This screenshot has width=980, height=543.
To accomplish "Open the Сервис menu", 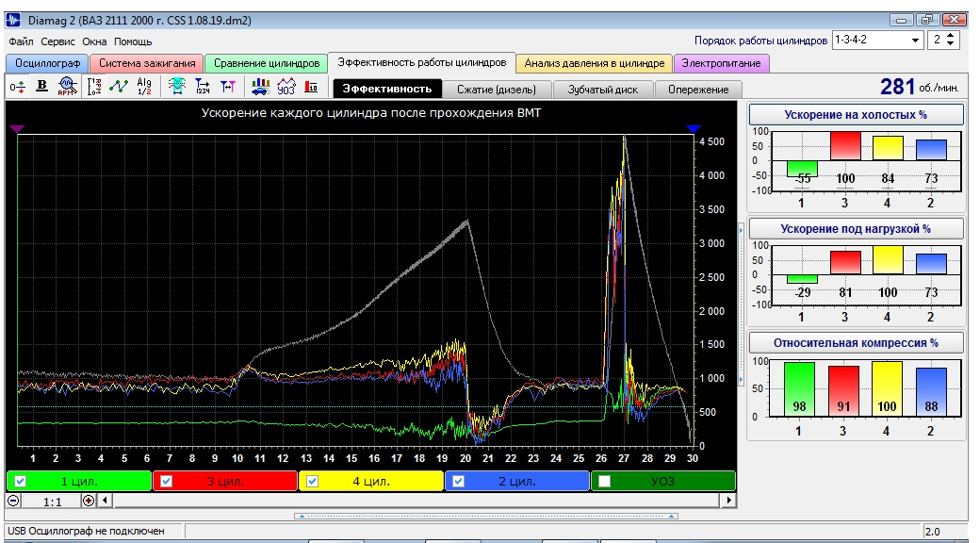I will [x=57, y=41].
